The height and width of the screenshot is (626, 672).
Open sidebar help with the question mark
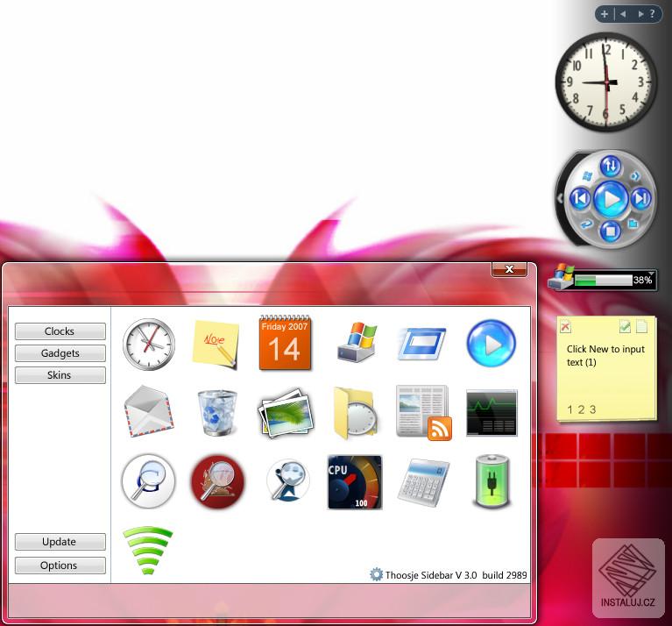coord(652,14)
